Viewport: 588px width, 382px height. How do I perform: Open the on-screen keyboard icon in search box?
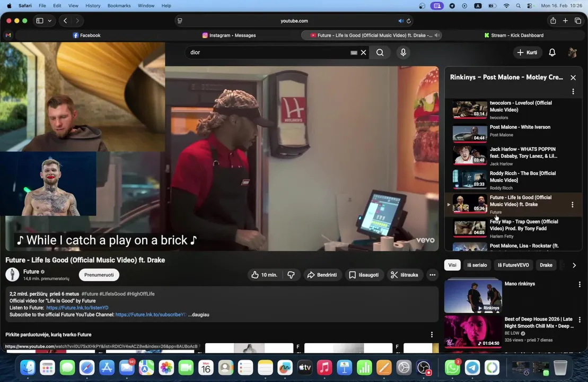pos(354,53)
